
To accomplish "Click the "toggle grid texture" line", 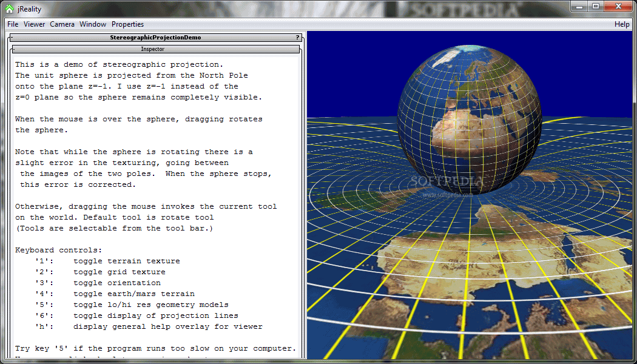I will tap(119, 272).
